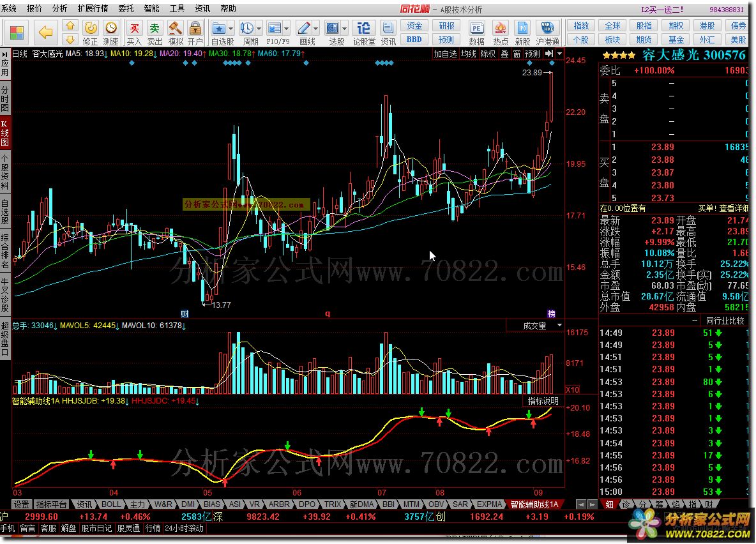
Task: Click X10 volume scale label
Action: point(573,389)
